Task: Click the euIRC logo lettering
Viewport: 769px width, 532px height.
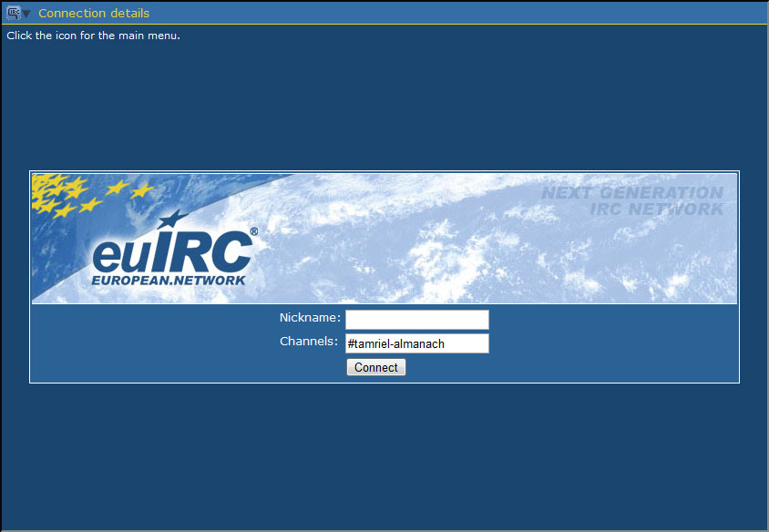Action: pyautogui.click(x=171, y=251)
